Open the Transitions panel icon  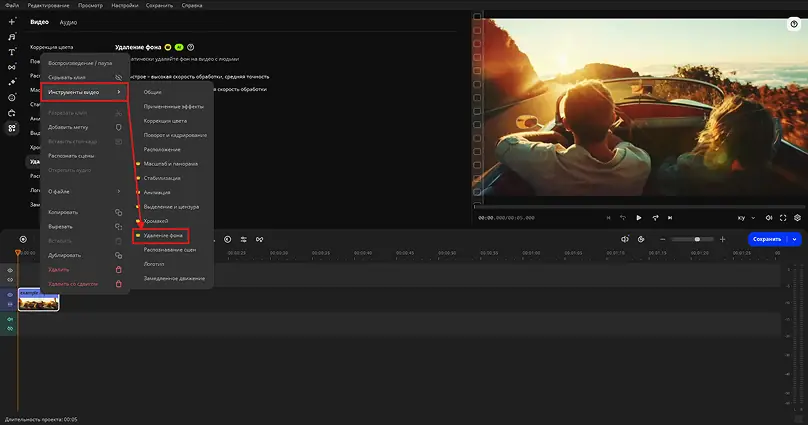tap(11, 67)
